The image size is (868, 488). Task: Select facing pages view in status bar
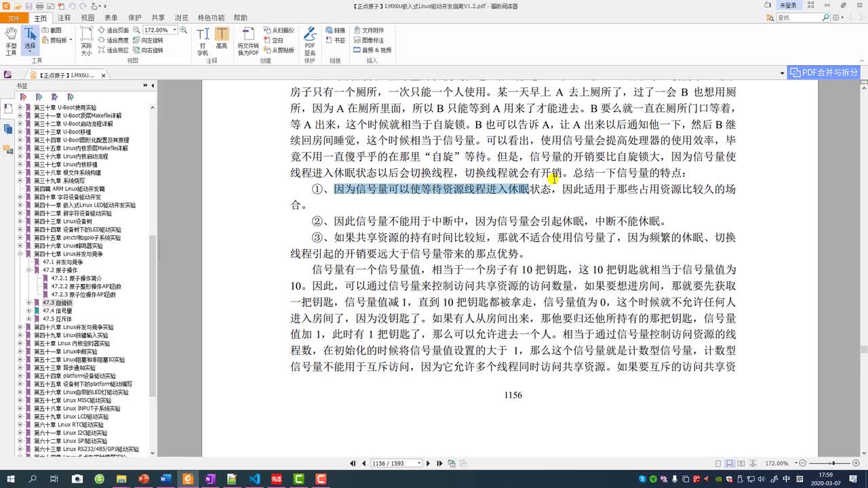[741, 463]
